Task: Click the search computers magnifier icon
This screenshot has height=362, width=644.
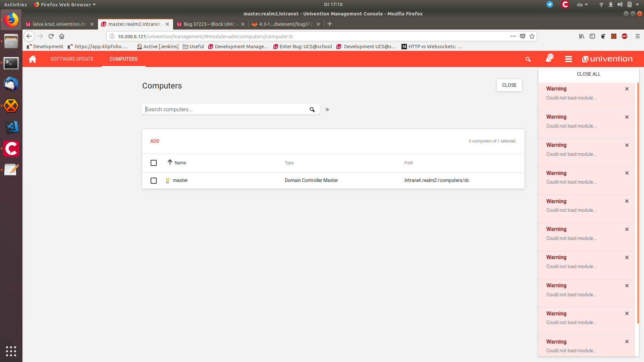Action: (312, 110)
